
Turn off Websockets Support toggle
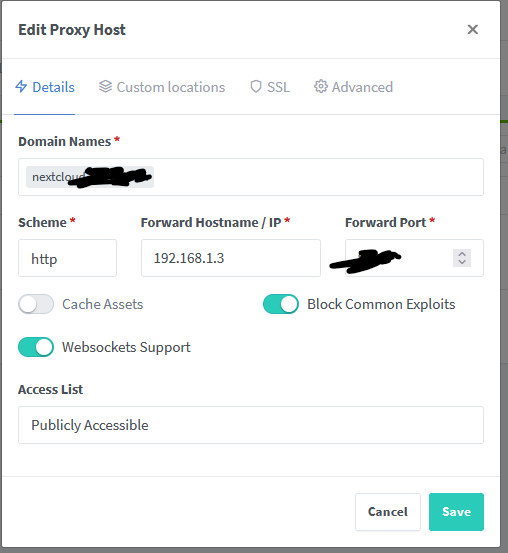(36, 347)
